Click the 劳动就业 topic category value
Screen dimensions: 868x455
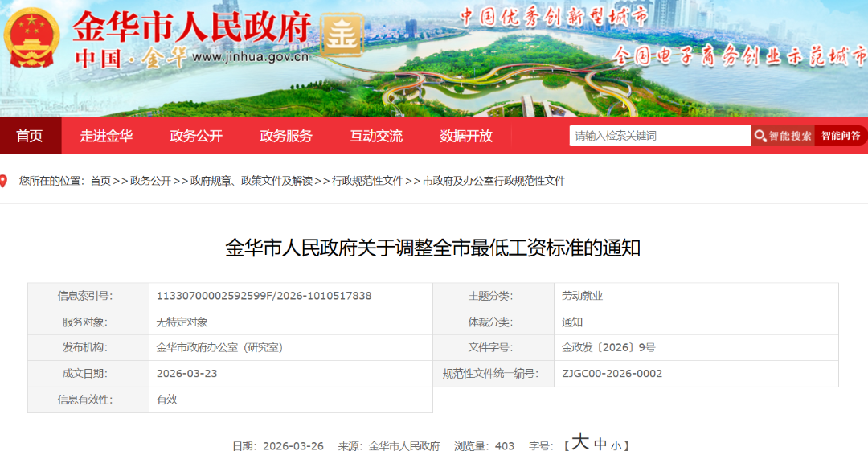(x=582, y=296)
